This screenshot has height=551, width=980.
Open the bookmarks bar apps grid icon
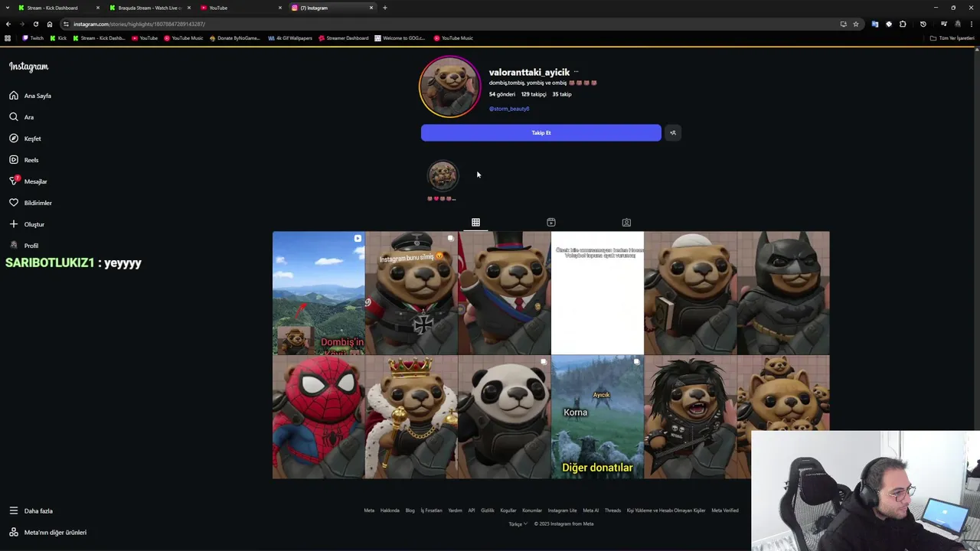[x=8, y=38]
